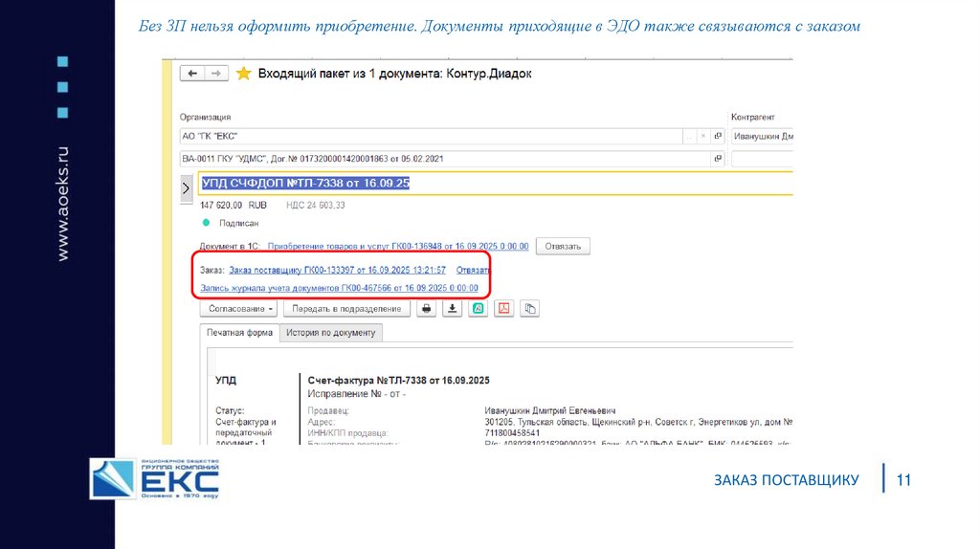Switch to the История по документу tab
This screenshot has height=549, width=980.
(330, 332)
